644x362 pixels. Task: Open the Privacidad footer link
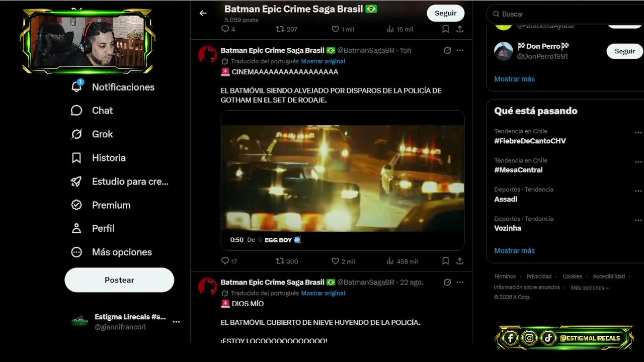point(539,277)
